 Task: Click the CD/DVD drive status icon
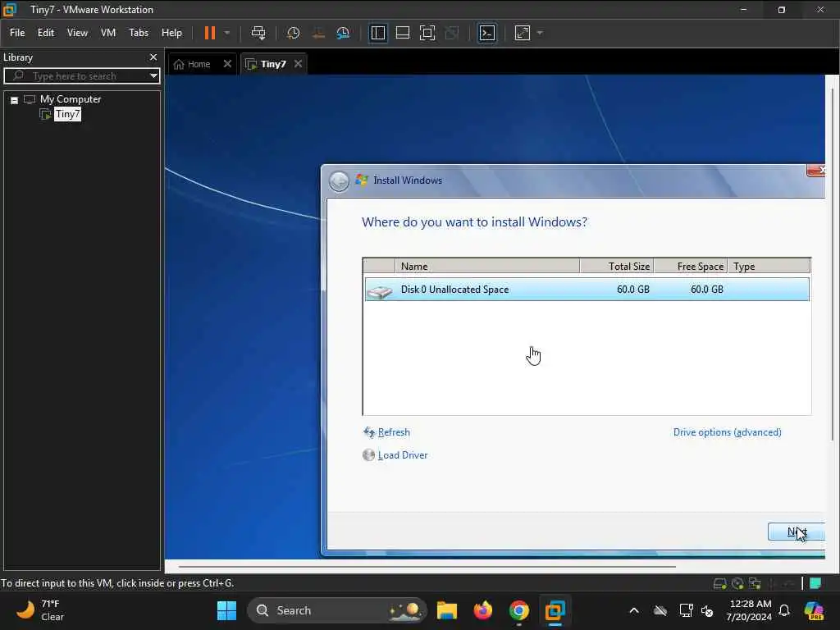pos(737,583)
